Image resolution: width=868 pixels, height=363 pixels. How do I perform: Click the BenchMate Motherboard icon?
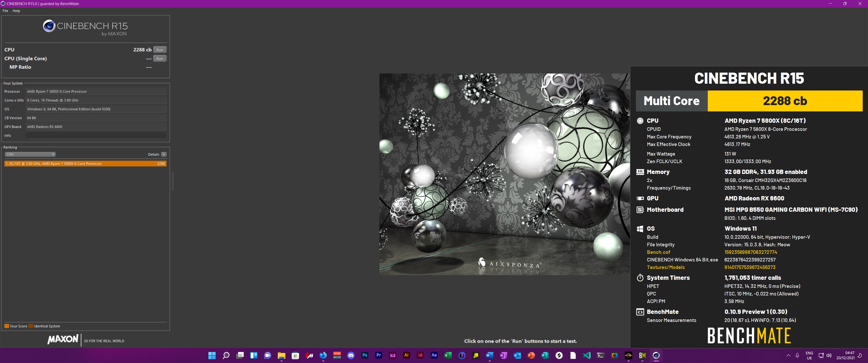(640, 210)
